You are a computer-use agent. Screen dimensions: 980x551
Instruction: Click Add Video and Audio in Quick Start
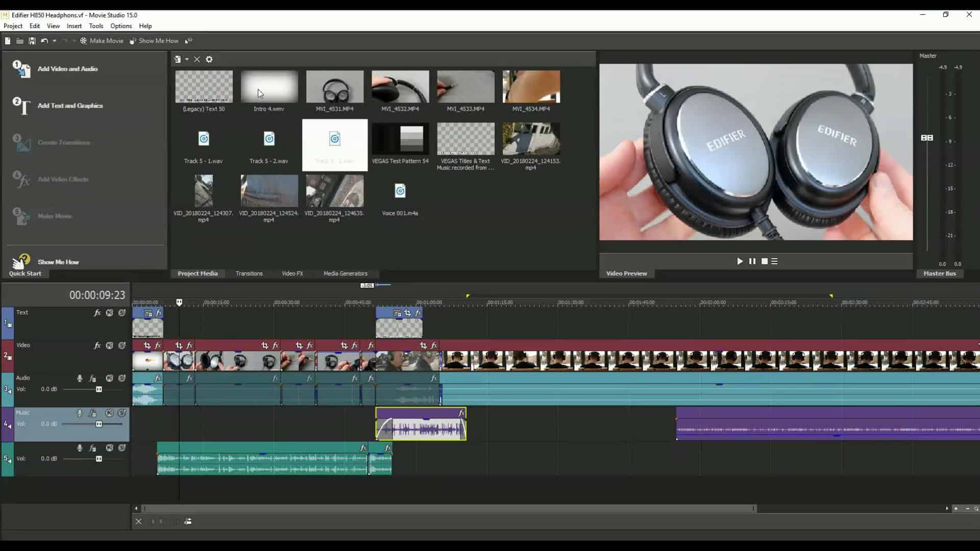pyautogui.click(x=67, y=69)
